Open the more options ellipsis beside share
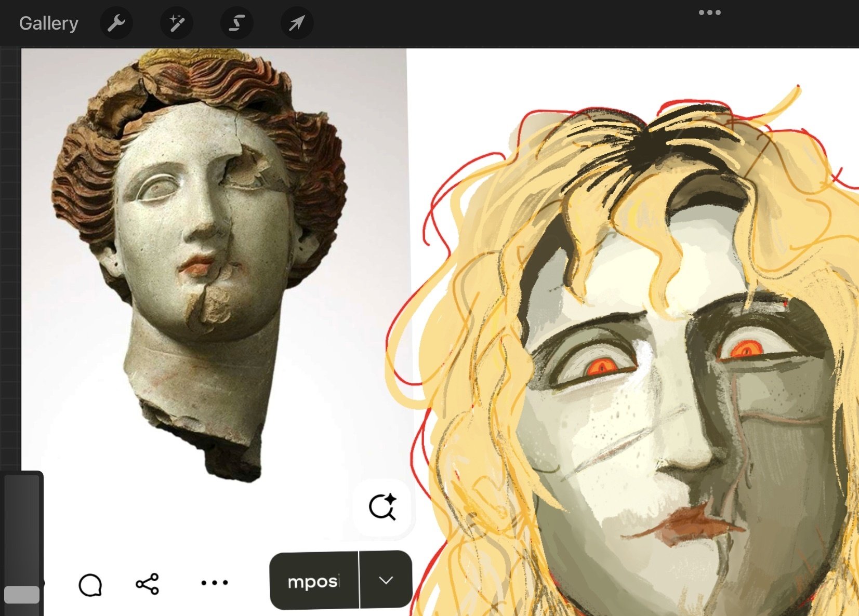Screen dimensions: 859x616 coord(214,583)
